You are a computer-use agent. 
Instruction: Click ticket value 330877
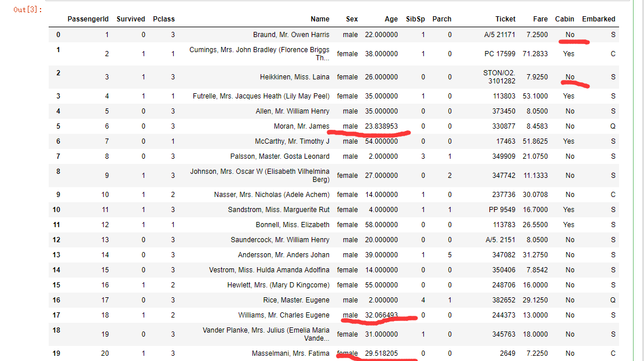point(504,126)
